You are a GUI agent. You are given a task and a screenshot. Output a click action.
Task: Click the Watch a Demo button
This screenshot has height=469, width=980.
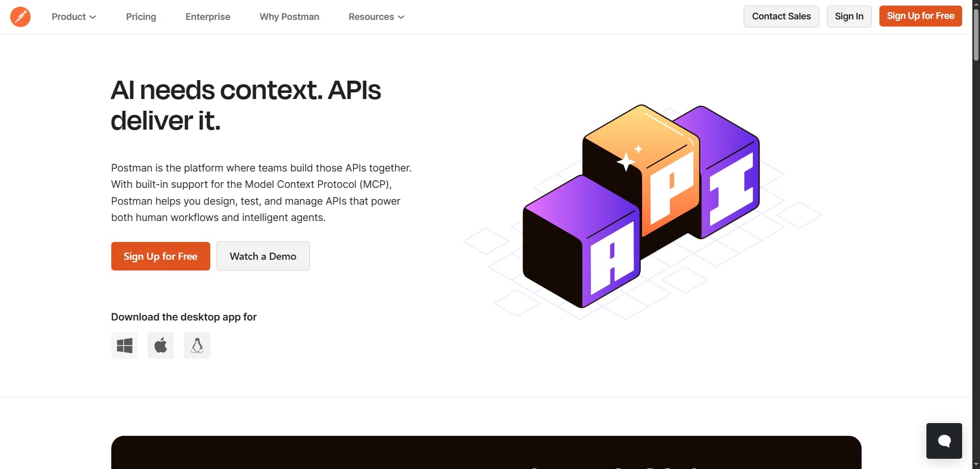click(x=263, y=256)
